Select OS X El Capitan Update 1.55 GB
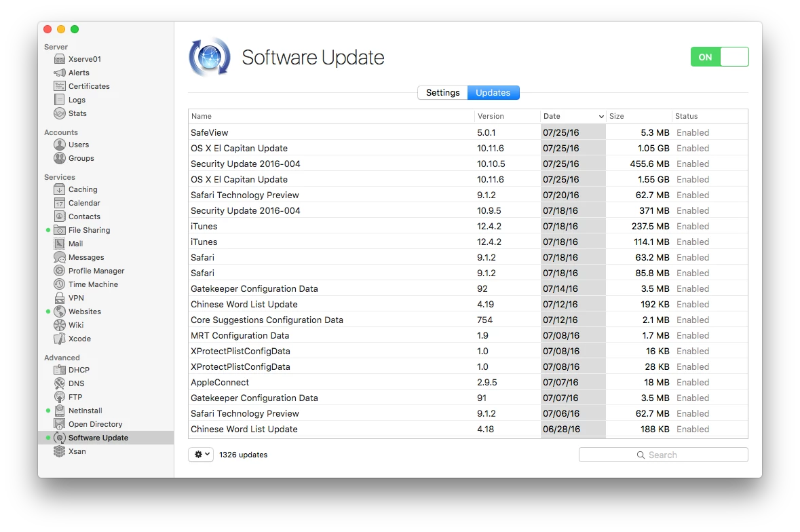 coord(468,180)
